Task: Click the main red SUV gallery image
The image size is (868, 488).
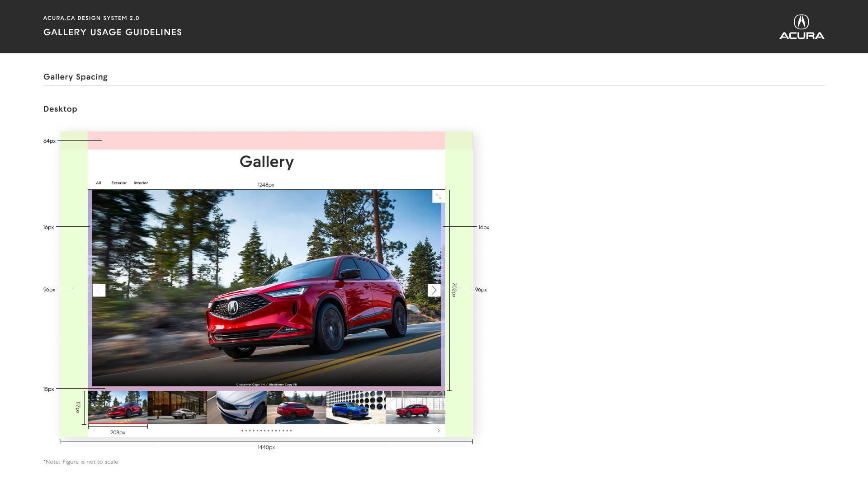Action: (x=266, y=288)
